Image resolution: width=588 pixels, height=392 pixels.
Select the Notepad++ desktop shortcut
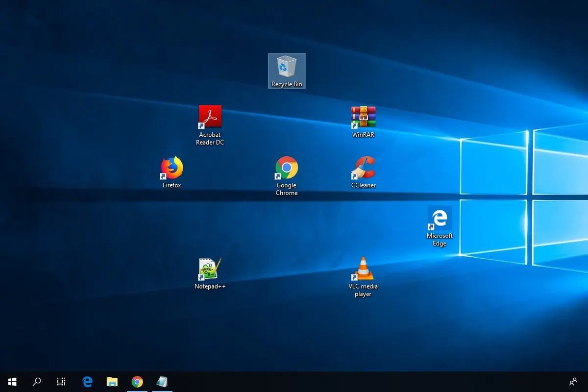(x=210, y=273)
